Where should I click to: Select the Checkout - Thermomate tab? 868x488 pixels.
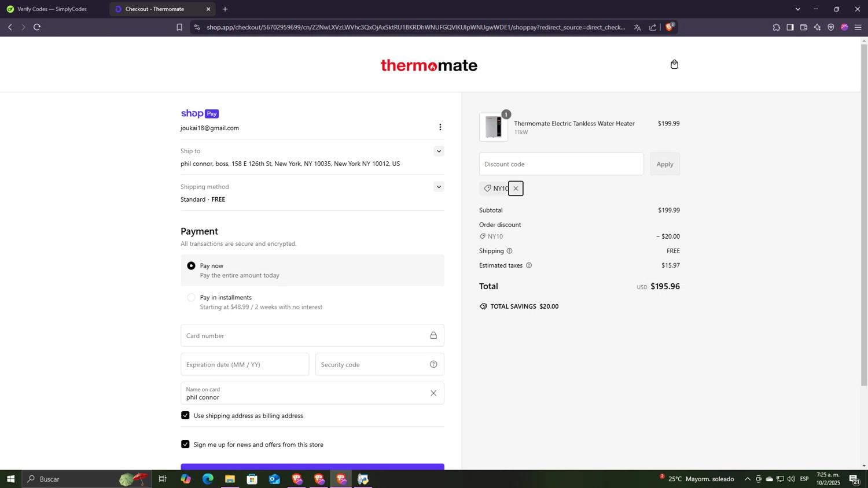pyautogui.click(x=155, y=9)
